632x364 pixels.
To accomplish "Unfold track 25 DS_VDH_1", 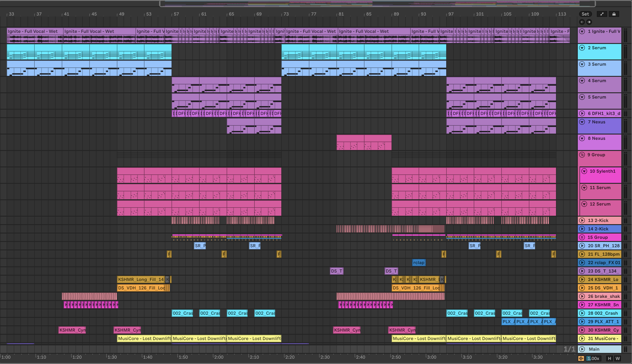I will tap(582, 288).
